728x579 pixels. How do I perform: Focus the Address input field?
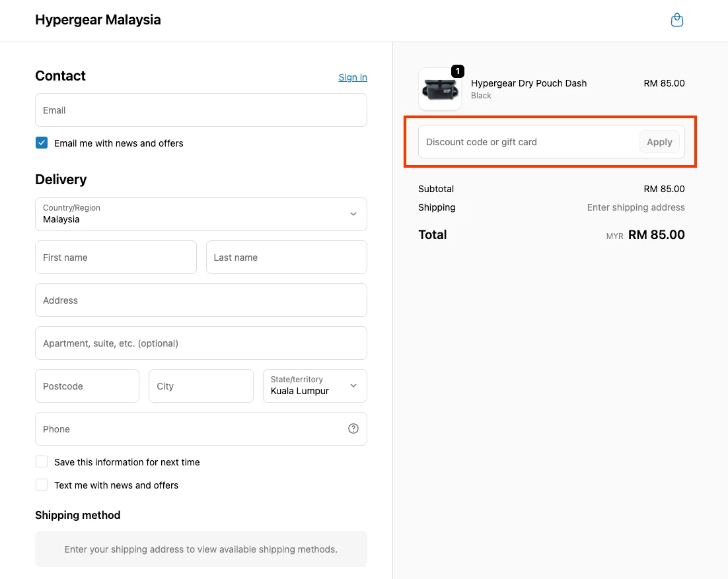(x=201, y=300)
